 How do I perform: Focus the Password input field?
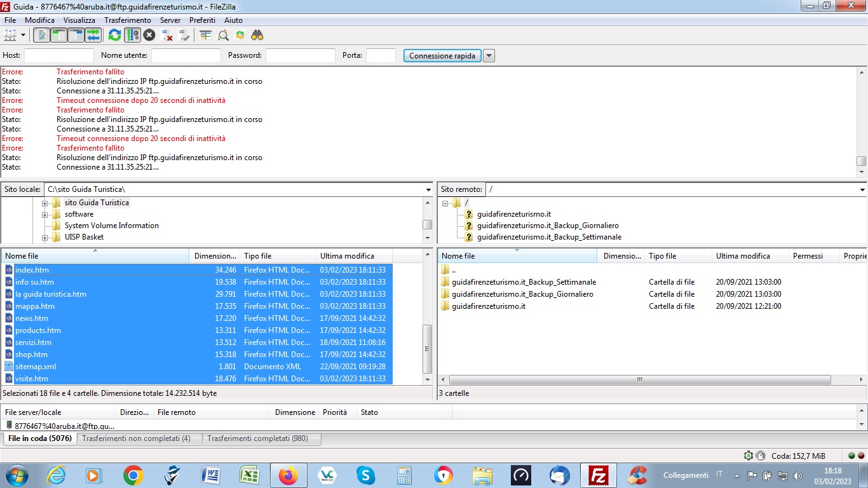click(301, 56)
